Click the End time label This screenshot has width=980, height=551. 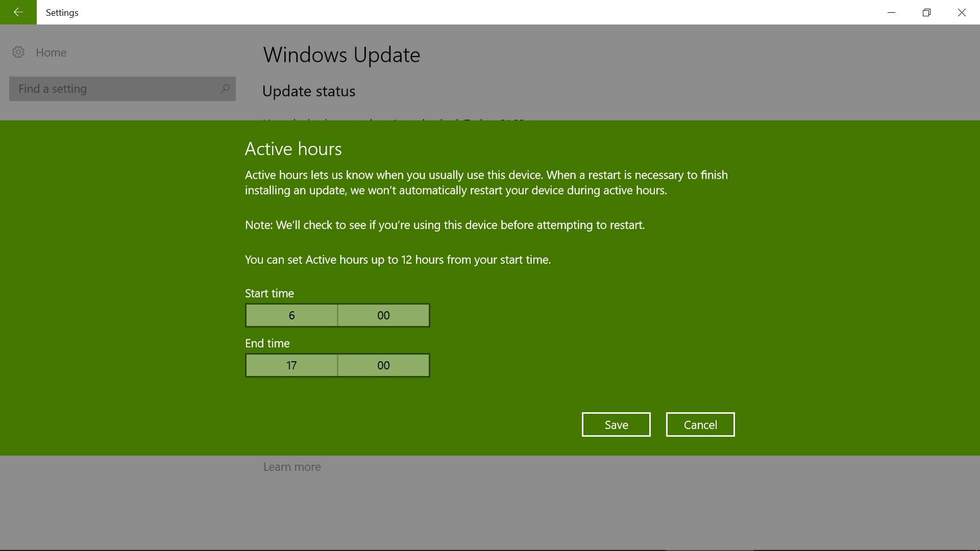coord(267,343)
